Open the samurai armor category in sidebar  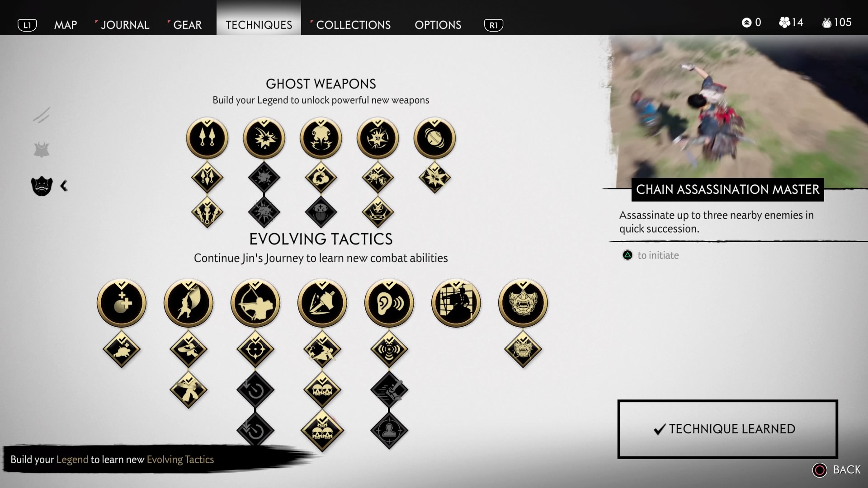point(42,150)
